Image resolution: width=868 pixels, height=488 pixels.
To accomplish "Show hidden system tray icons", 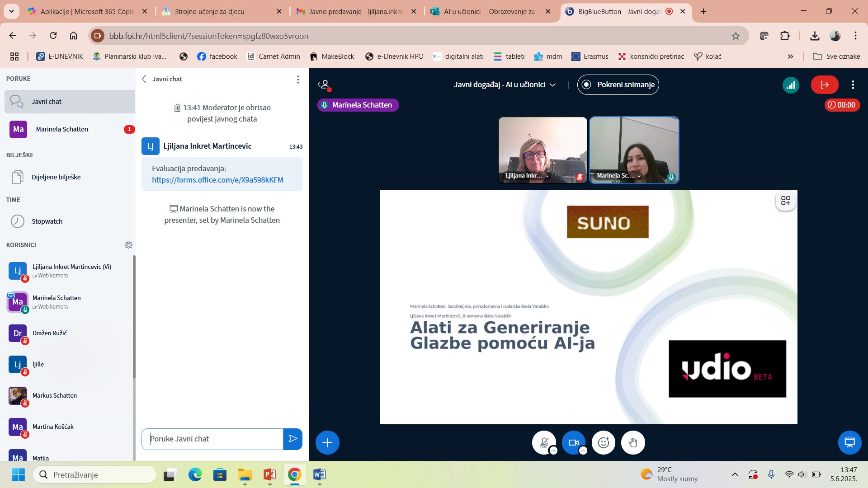I will pyautogui.click(x=735, y=474).
